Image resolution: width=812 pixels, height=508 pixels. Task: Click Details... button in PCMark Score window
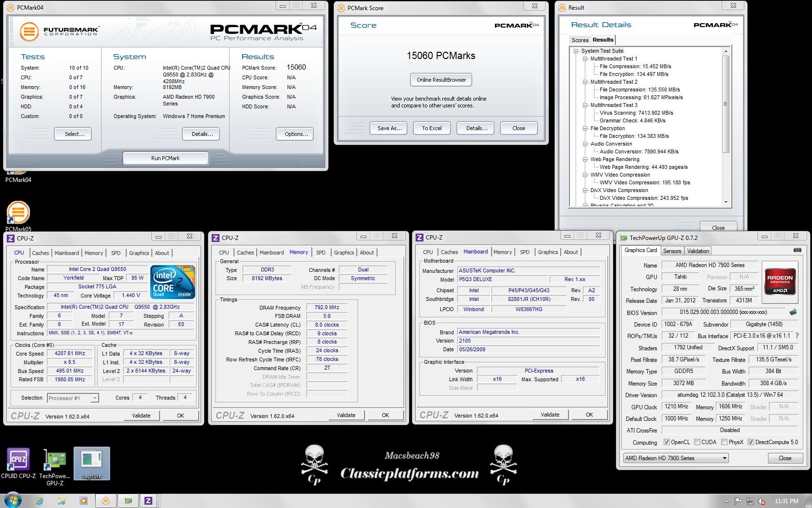tap(477, 128)
